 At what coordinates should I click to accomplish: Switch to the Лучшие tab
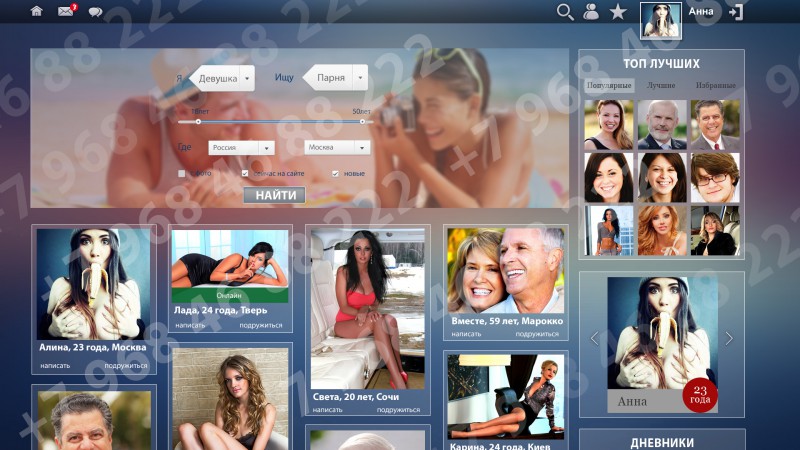tap(661, 85)
